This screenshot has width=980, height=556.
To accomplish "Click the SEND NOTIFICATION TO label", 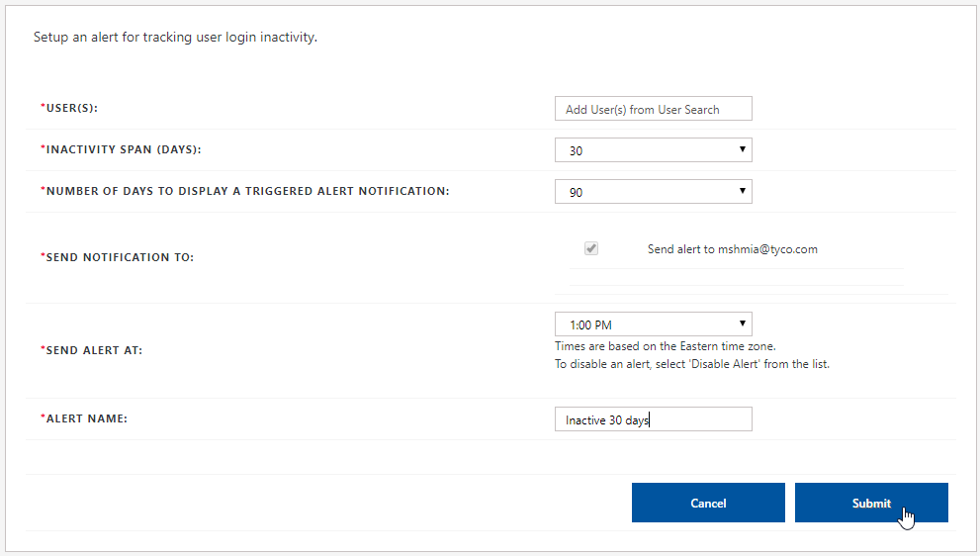I will [x=120, y=257].
